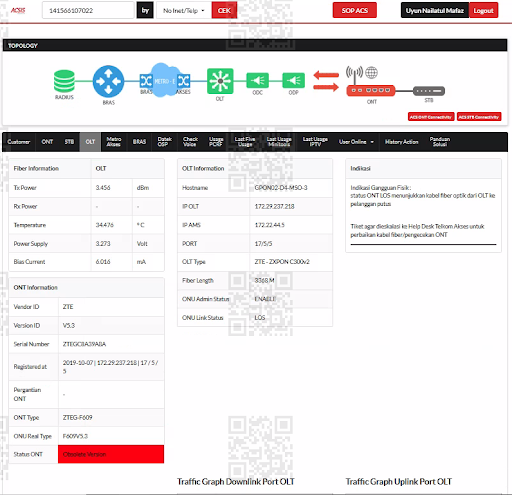Select the BRAS-side switch icon of Metro-E
Viewport: 512px width, 495px height.
click(146, 81)
